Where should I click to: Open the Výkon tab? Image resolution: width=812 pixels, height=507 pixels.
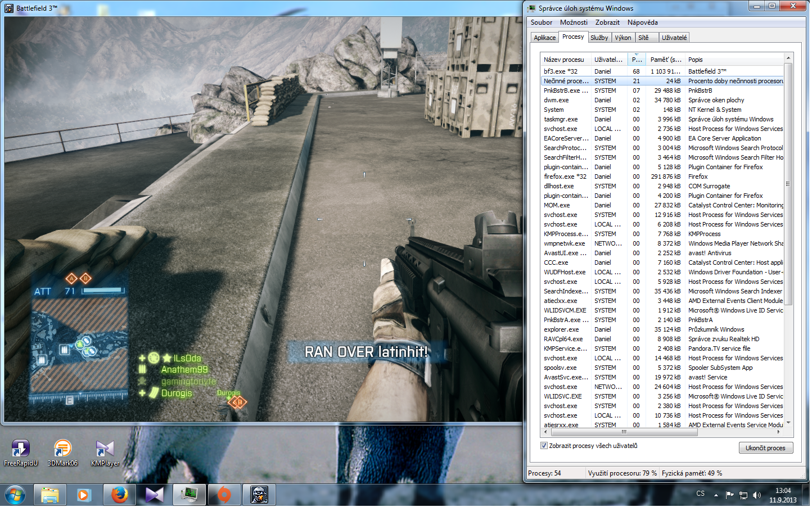coord(622,38)
